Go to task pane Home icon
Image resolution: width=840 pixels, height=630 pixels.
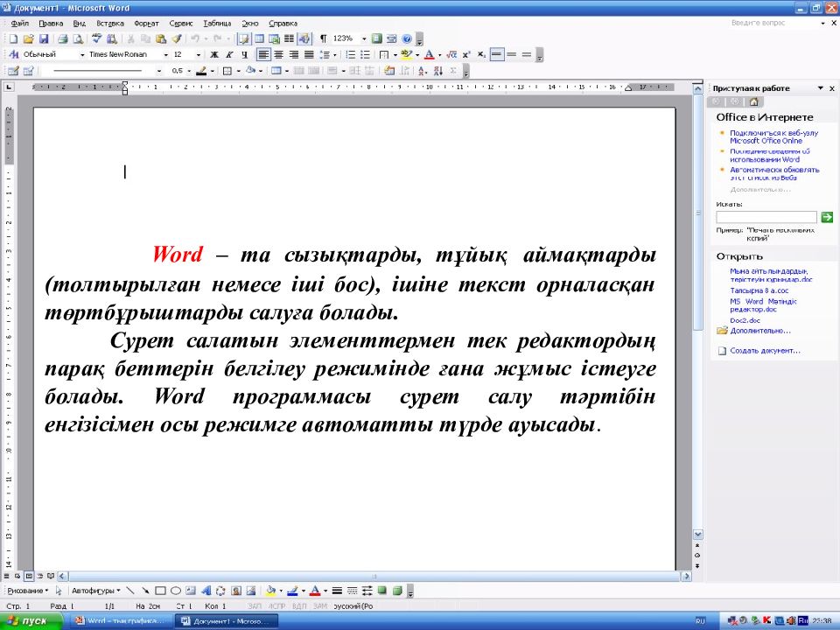tap(753, 101)
